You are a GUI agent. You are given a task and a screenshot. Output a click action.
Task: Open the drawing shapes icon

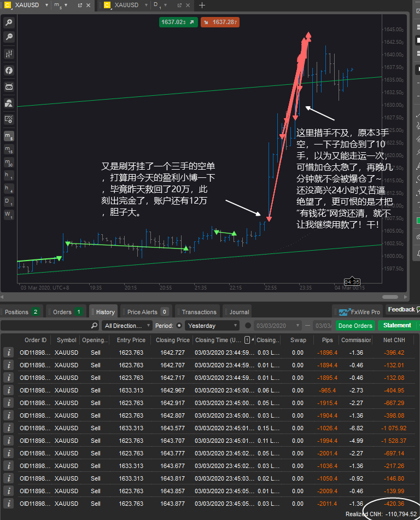(x=9, y=103)
